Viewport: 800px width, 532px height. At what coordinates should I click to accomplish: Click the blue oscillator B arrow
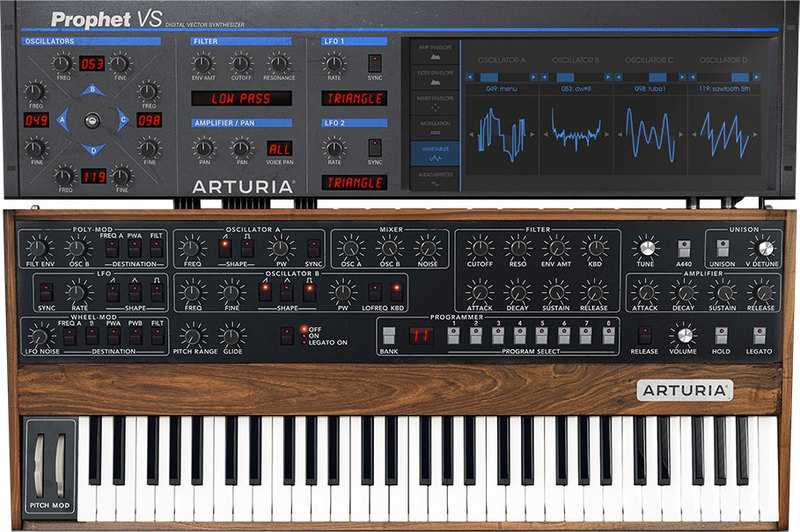92,90
